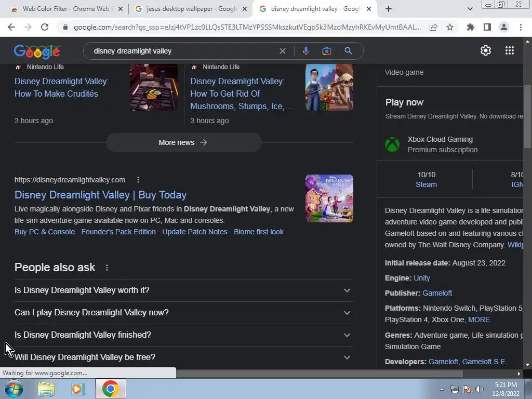
Task: Open Founder's Pack Edition sitelink
Action: point(118,232)
